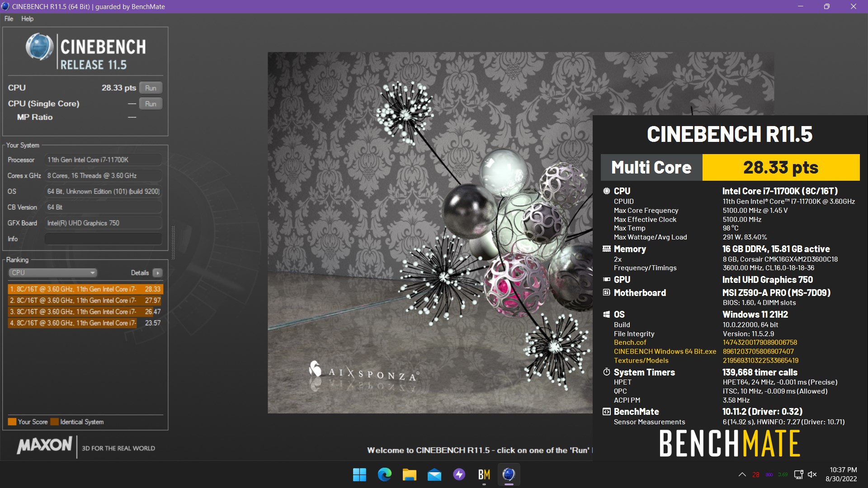Click the Info input field

(103, 239)
